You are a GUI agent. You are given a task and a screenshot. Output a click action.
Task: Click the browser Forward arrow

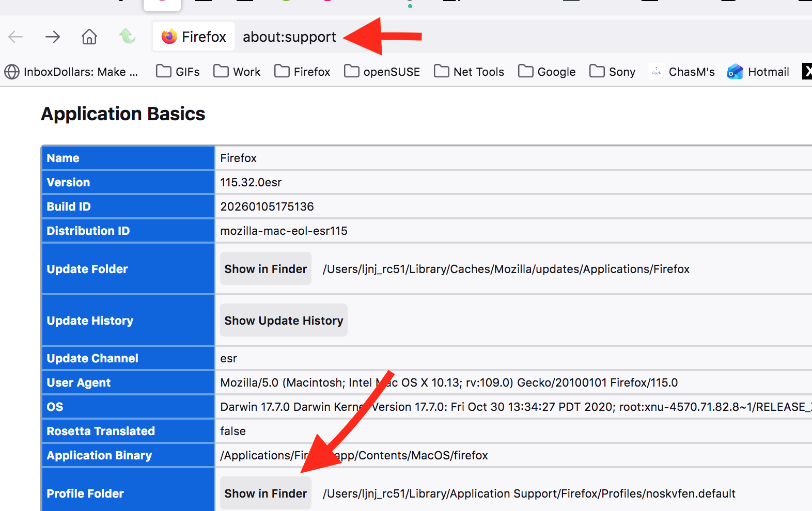point(53,37)
